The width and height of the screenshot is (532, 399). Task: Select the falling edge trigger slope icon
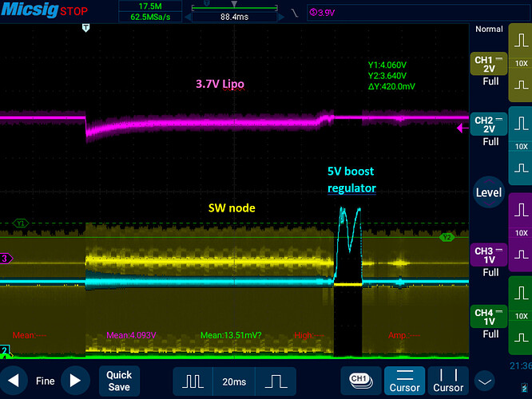(x=295, y=13)
